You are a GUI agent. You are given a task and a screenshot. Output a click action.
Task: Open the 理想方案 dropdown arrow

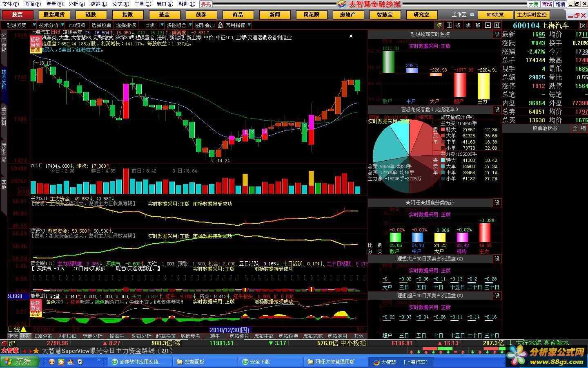(34, 25)
